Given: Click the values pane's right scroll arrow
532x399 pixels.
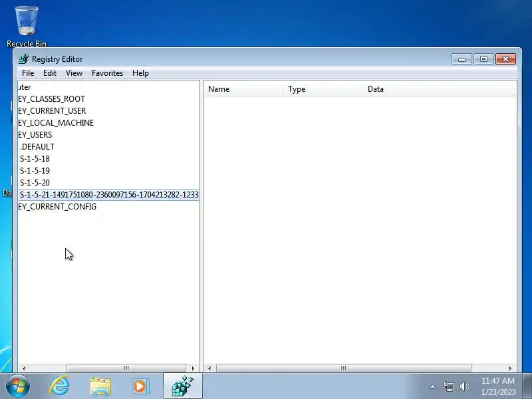Looking at the screenshot, I should [510, 368].
